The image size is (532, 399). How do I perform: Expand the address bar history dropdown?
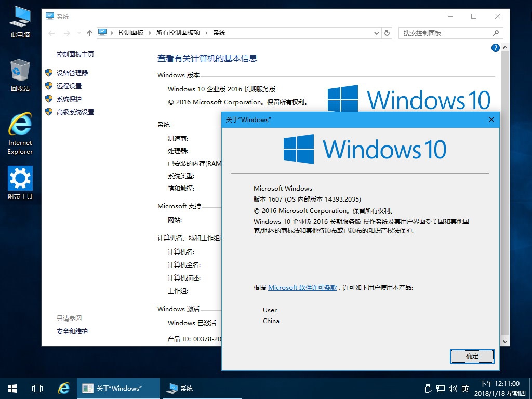pyautogui.click(x=376, y=33)
